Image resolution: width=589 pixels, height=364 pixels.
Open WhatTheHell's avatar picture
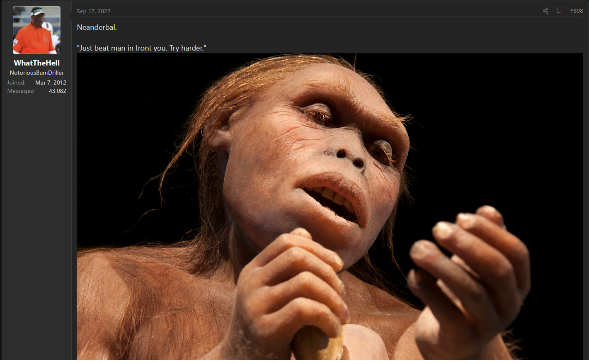(36, 30)
